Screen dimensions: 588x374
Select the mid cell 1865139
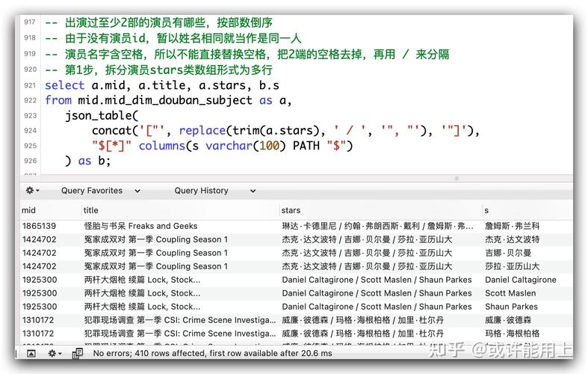coord(39,226)
